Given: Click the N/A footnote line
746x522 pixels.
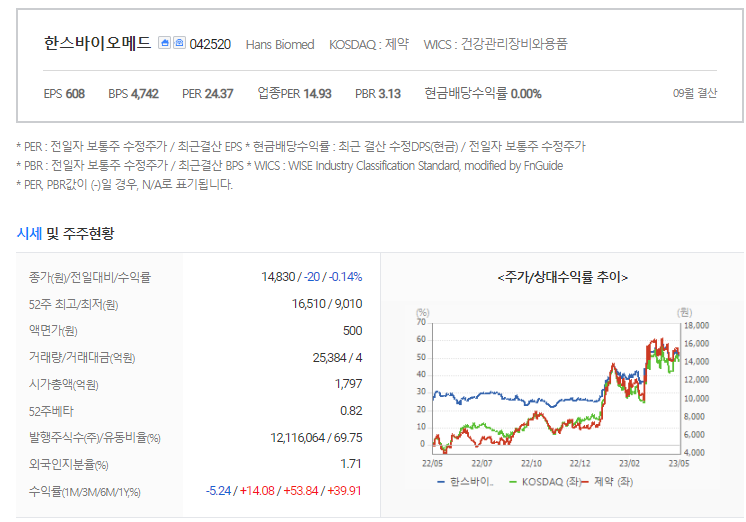Looking at the screenshot, I should [125, 185].
